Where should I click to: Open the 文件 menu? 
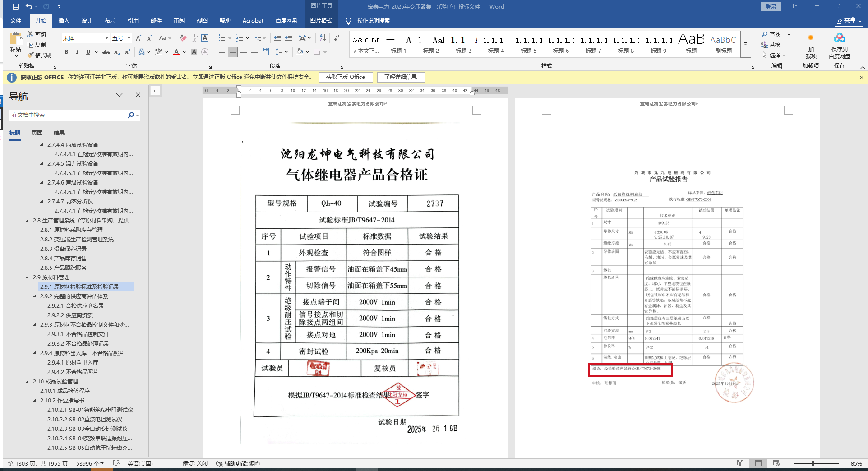16,21
